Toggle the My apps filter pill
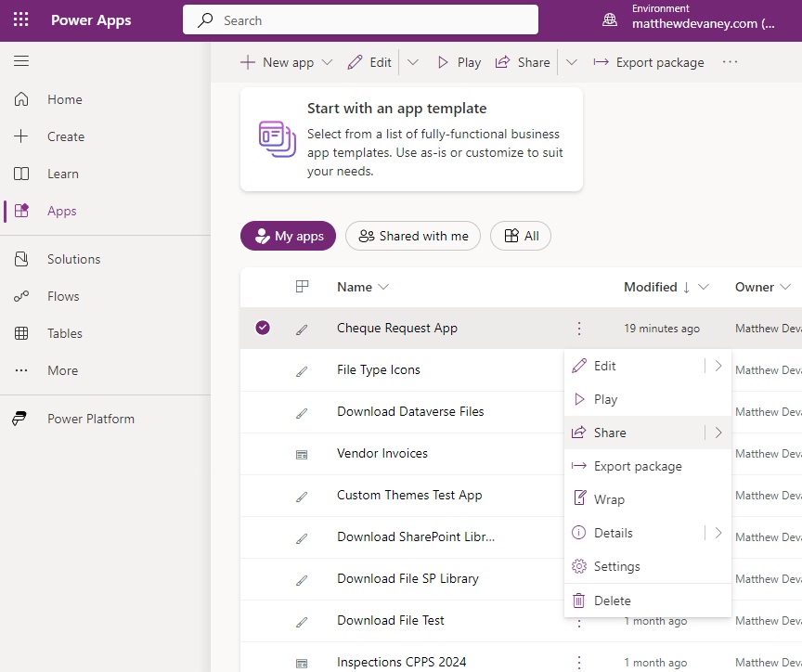This screenshot has width=802, height=672. [288, 236]
